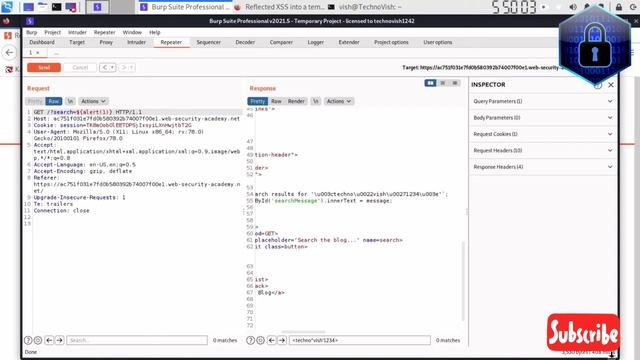Select Pretty view in Response panel

pyautogui.click(x=258, y=101)
